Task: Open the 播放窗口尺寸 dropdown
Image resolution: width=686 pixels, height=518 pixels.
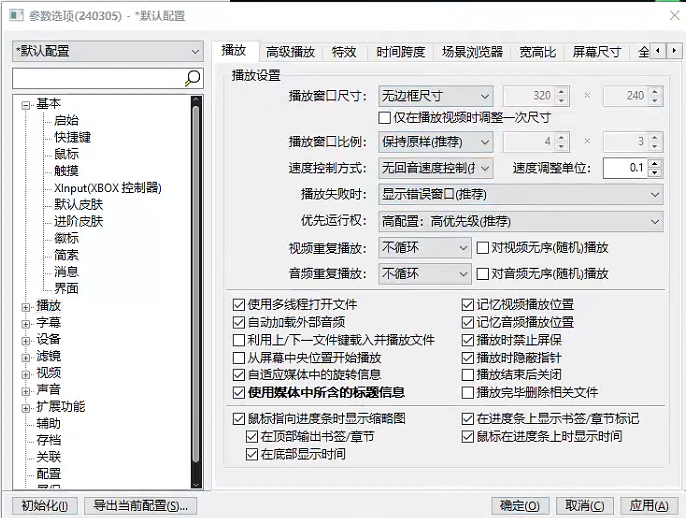Action: 437,97
